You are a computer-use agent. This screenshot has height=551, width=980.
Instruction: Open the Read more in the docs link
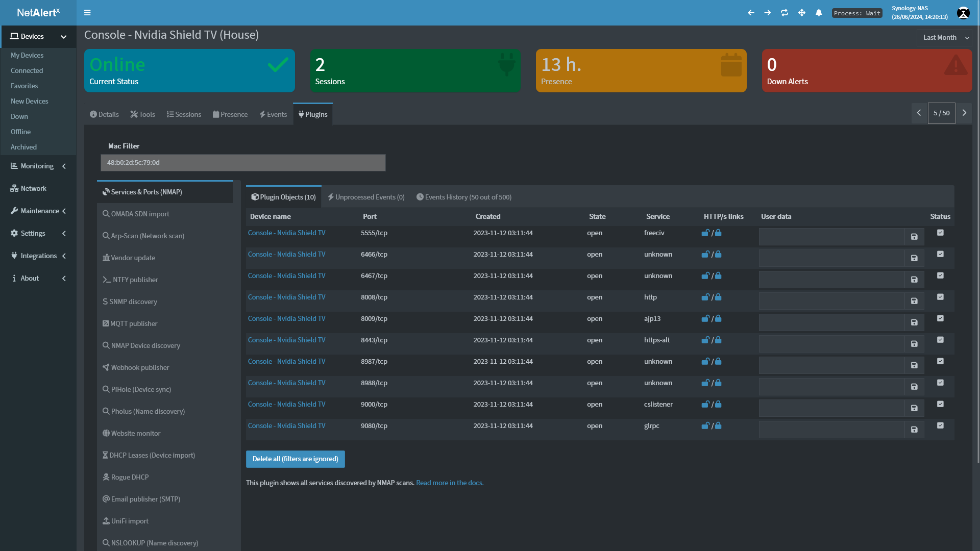point(449,483)
